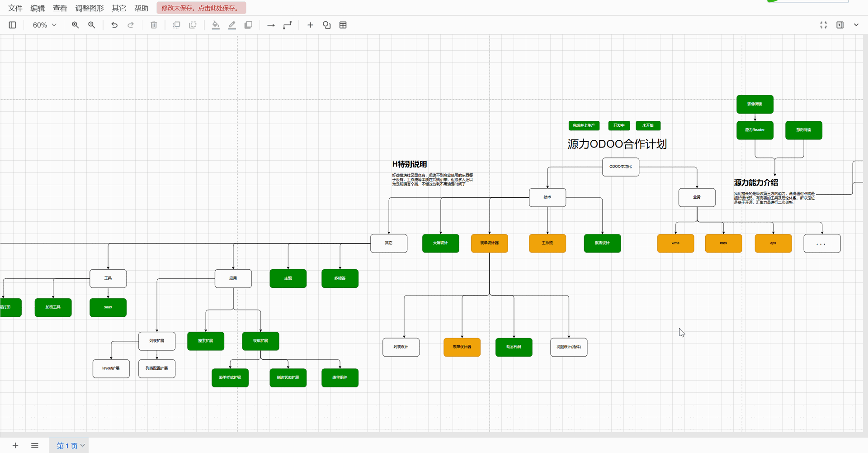The image size is (868, 453).
Task: Open the 文件 menu
Action: tap(15, 8)
